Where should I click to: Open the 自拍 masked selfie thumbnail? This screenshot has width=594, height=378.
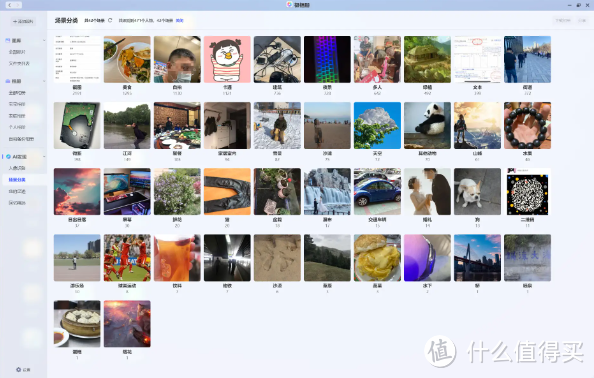pyautogui.click(x=177, y=59)
